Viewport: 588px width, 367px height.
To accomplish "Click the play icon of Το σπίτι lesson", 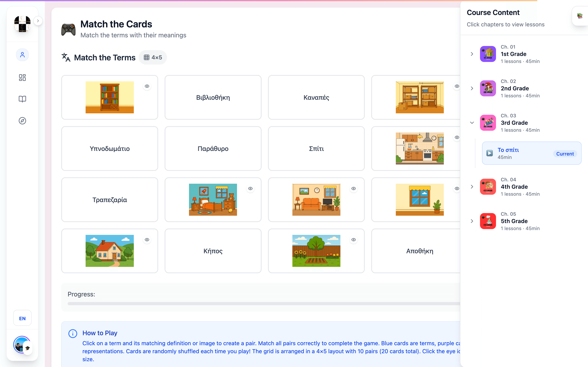I will (x=490, y=153).
